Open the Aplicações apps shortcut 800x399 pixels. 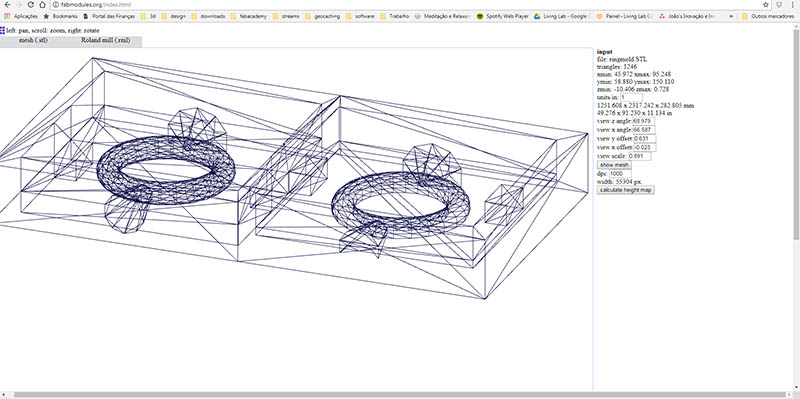pyautogui.click(x=21, y=16)
